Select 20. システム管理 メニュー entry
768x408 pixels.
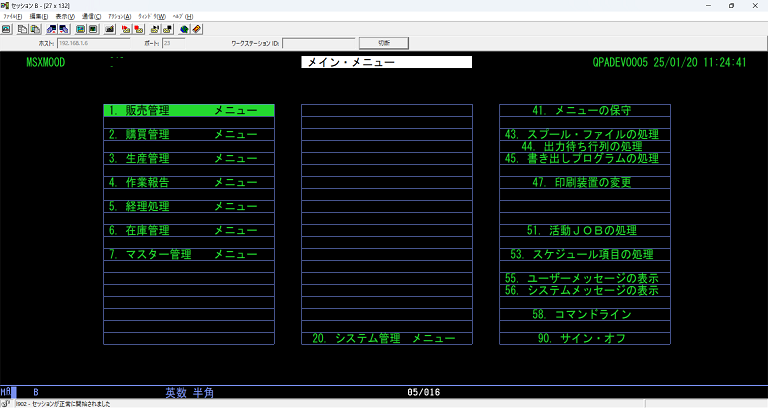coord(386,339)
